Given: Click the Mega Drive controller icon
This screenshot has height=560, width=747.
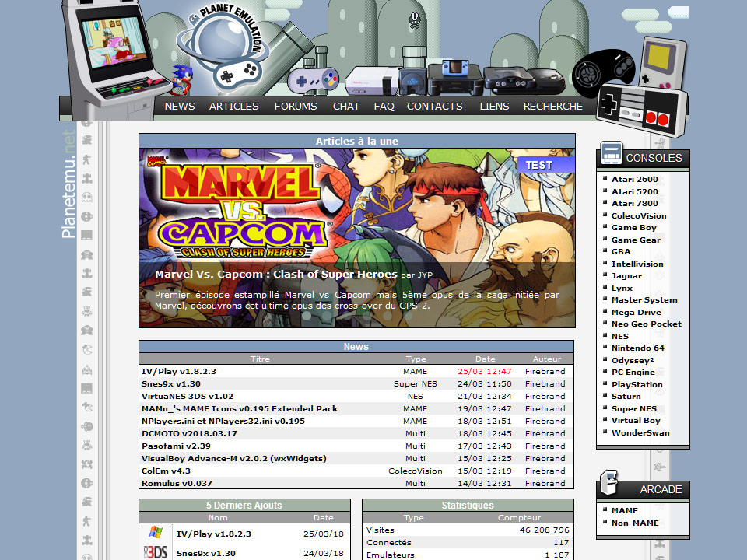Looking at the screenshot, I should pyautogui.click(x=604, y=72).
